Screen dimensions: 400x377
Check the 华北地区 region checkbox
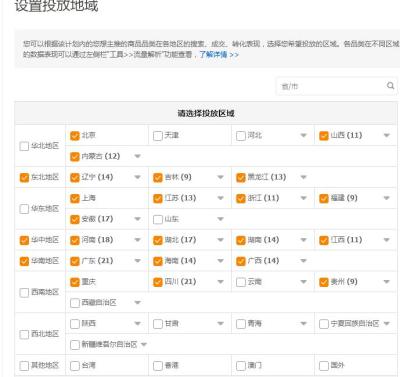[x=24, y=146]
